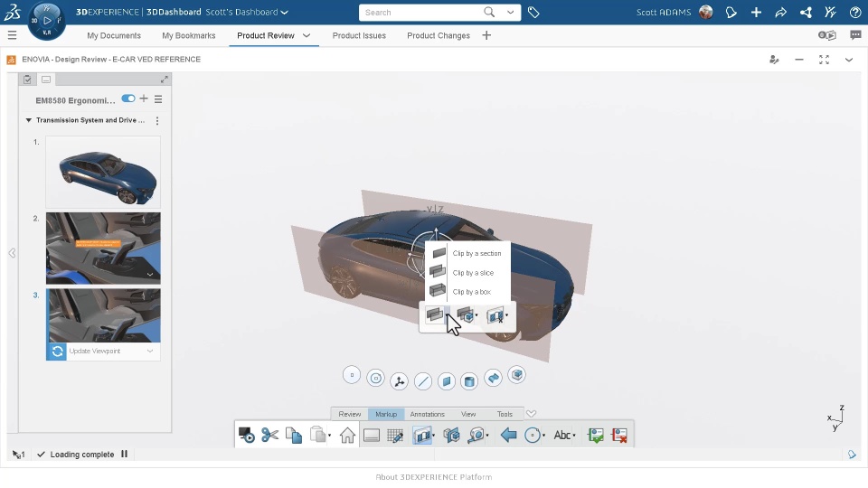Click the Update Viewpoint refresh button
Image resolution: width=868 pixels, height=488 pixels.
(56, 352)
